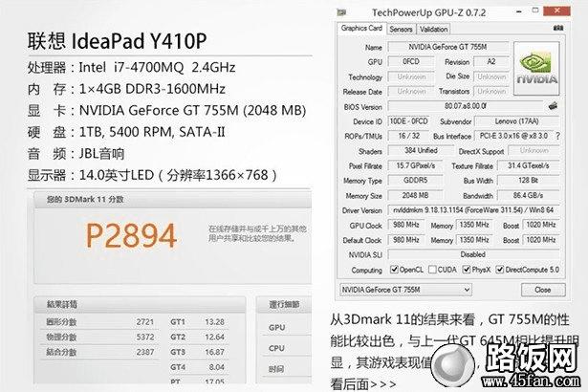Click the Default Clock Memory 1350 MHz value
588x392 pixels.
(474, 240)
